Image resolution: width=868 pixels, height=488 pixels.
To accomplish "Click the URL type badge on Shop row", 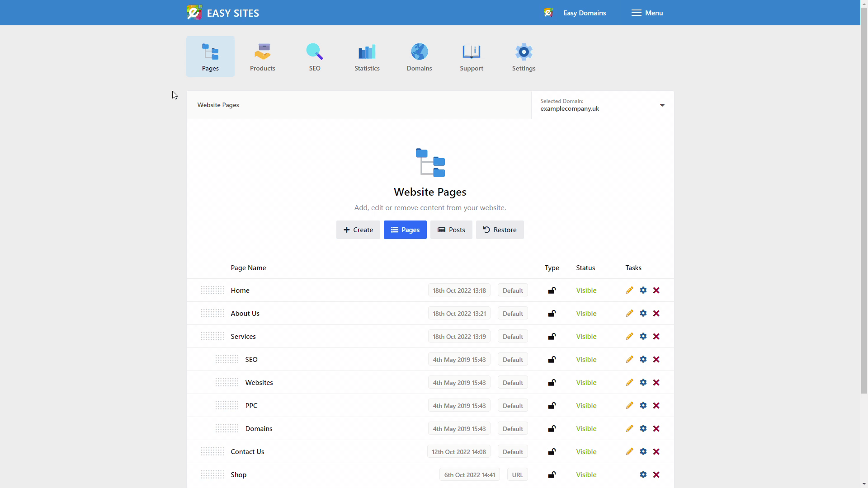I will pos(517,474).
